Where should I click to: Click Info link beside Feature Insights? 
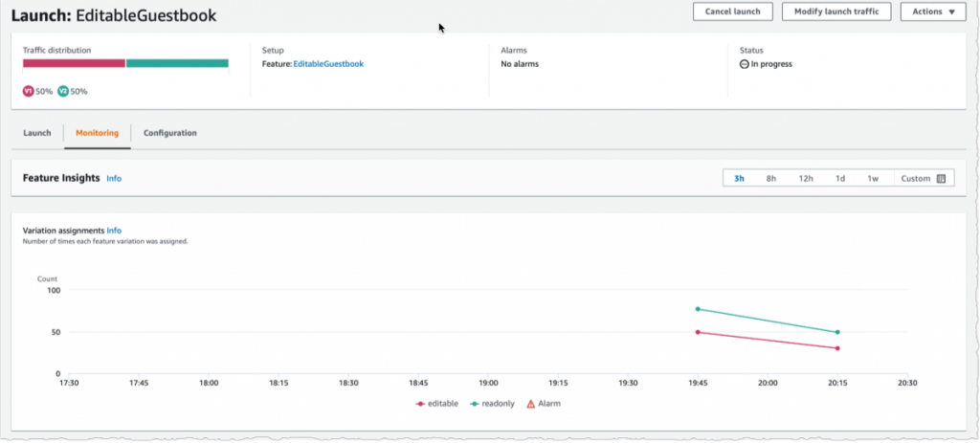click(114, 179)
